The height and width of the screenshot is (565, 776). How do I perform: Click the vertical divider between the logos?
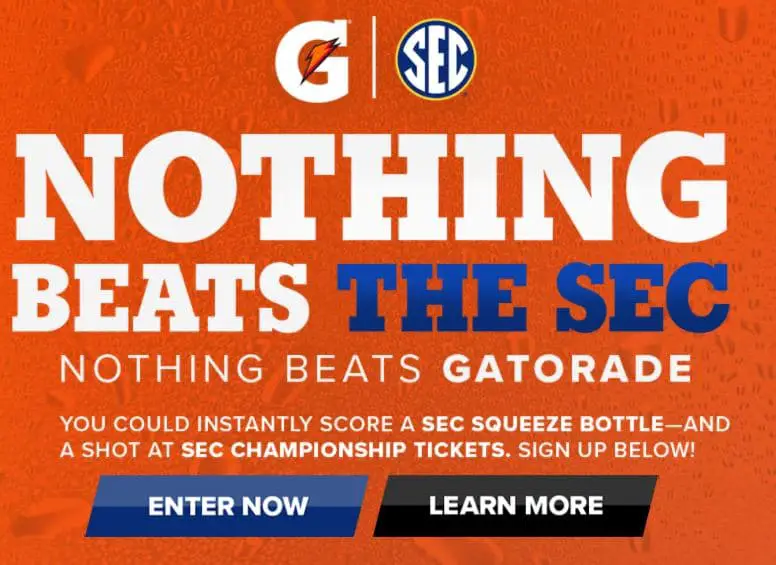click(374, 57)
